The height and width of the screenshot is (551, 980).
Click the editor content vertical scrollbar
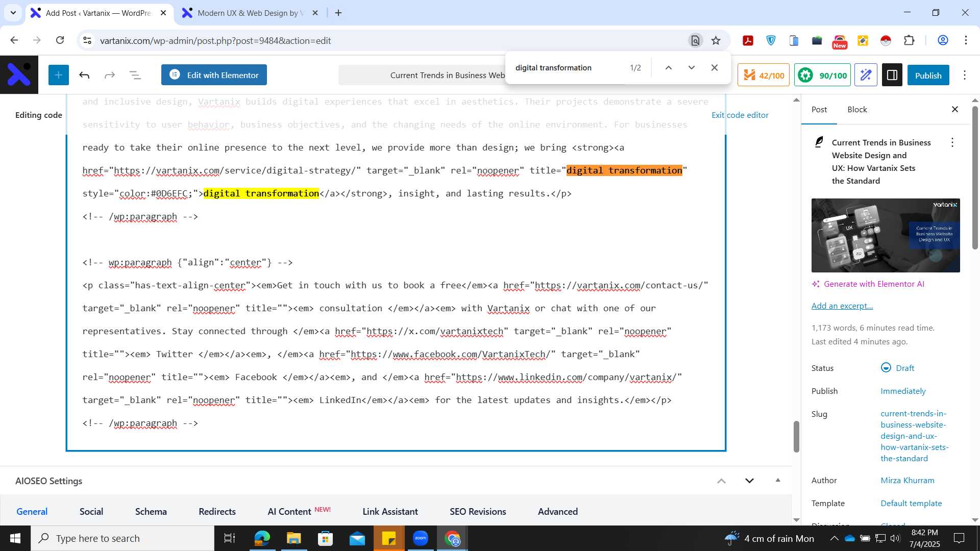796,436
